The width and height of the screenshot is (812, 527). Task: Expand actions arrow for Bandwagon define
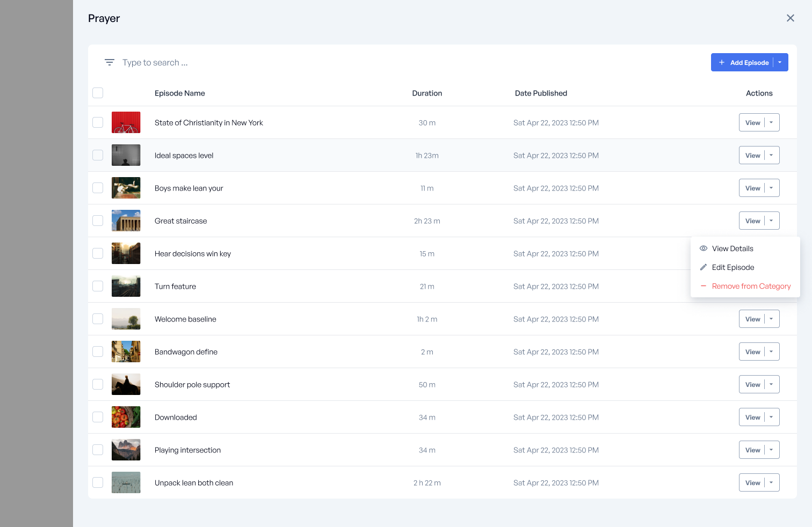coord(771,352)
